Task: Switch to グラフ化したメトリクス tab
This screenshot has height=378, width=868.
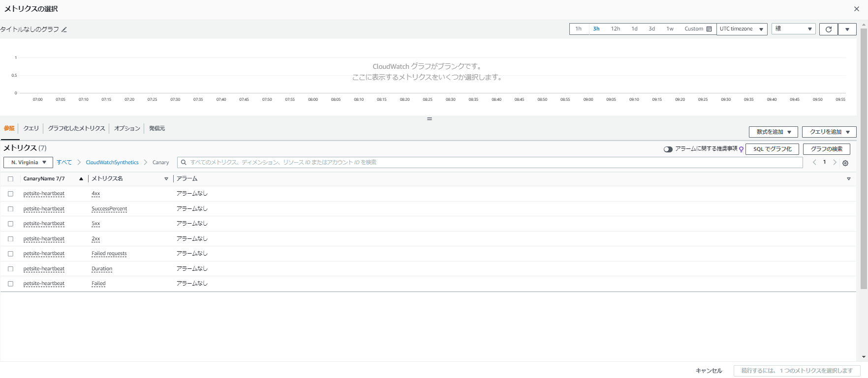Action: tap(76, 128)
